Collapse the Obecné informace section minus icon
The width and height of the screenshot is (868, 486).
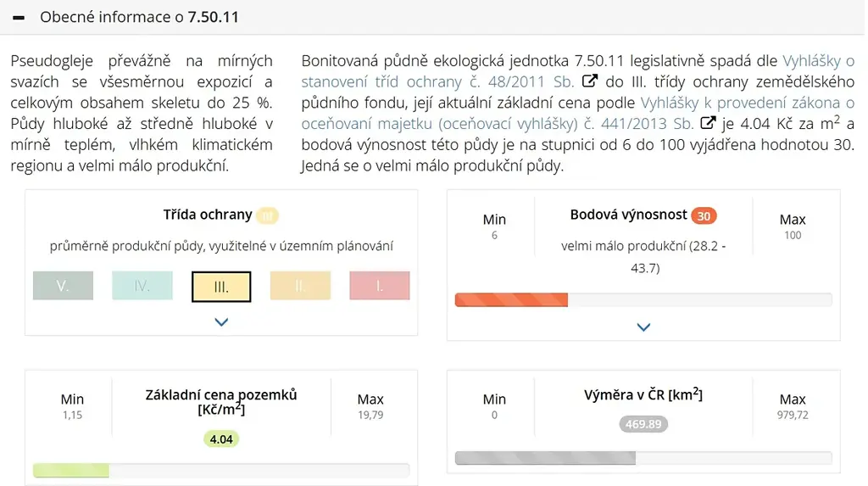coord(19,18)
